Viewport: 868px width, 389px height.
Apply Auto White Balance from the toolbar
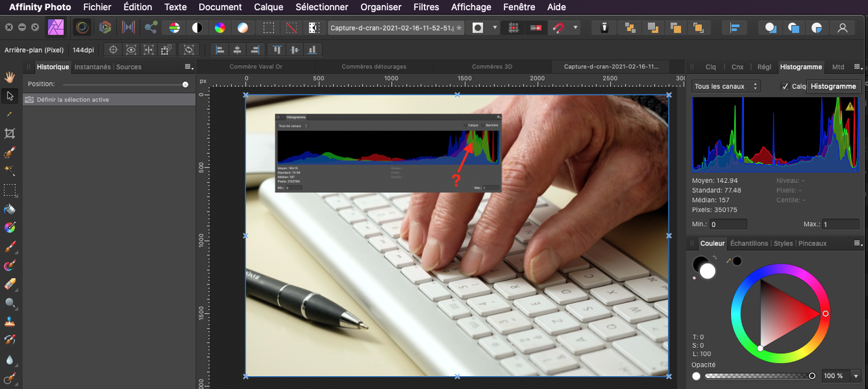click(x=242, y=28)
